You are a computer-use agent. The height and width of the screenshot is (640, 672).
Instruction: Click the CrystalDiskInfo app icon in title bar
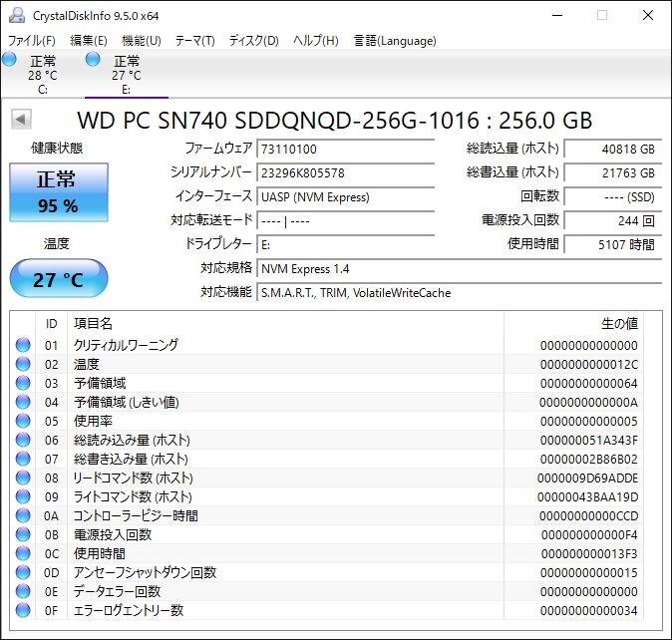(x=17, y=15)
